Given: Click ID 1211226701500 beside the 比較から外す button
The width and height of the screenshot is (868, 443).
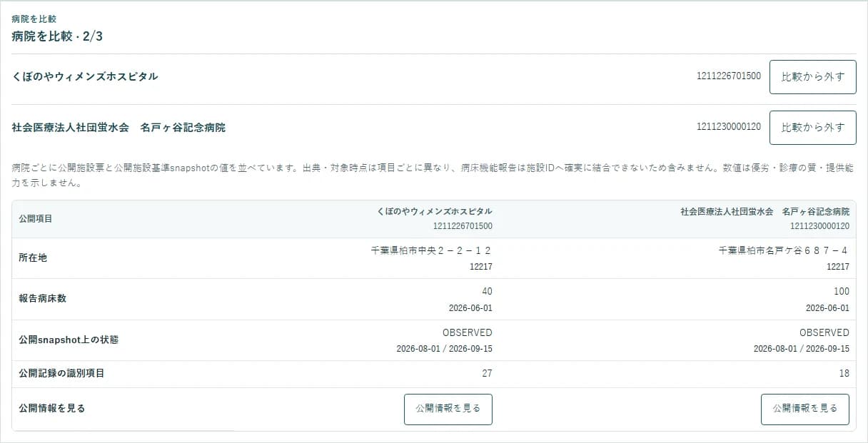Looking at the screenshot, I should point(729,76).
